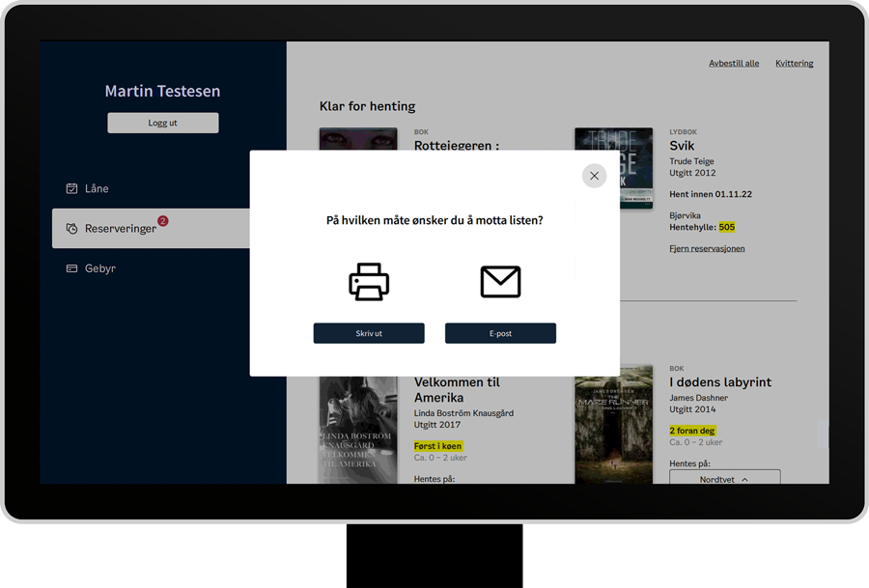Click the Svik audiobook cover thumbnail

613,168
